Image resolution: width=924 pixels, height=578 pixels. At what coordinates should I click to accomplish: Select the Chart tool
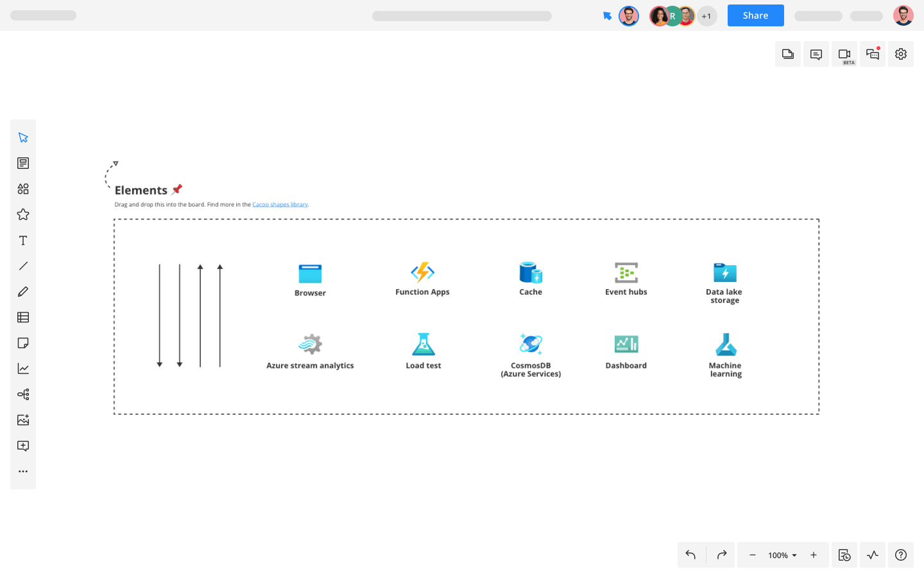pyautogui.click(x=23, y=369)
